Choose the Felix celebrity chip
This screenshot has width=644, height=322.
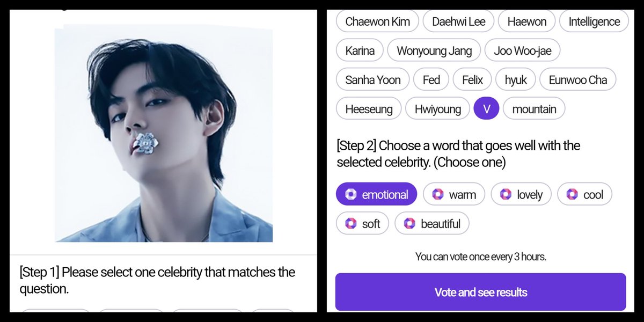tap(472, 80)
